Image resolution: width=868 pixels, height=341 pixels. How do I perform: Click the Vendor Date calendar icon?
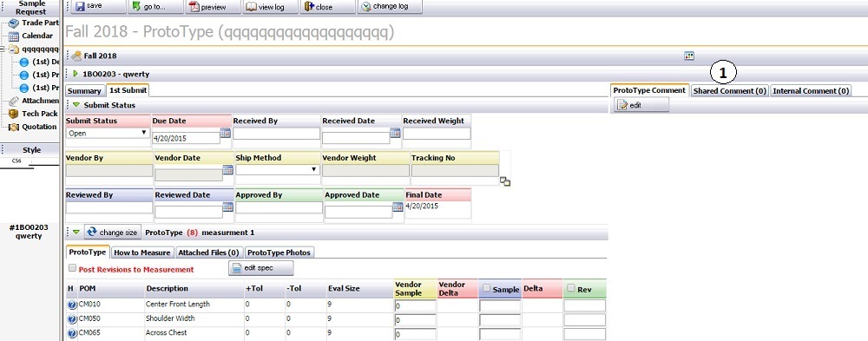(x=227, y=170)
